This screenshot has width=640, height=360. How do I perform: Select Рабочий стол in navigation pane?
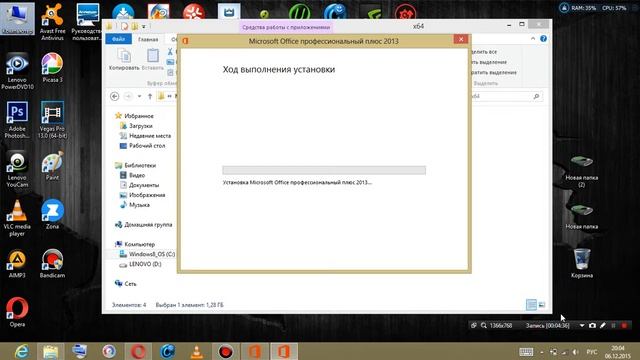click(x=147, y=146)
